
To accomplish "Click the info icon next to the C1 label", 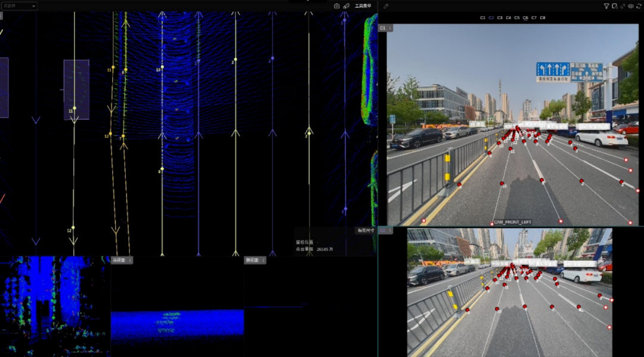I will click(x=390, y=28).
